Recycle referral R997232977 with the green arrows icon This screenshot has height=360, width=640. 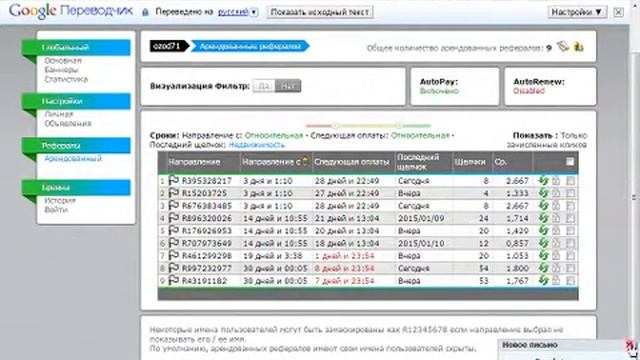(543, 268)
